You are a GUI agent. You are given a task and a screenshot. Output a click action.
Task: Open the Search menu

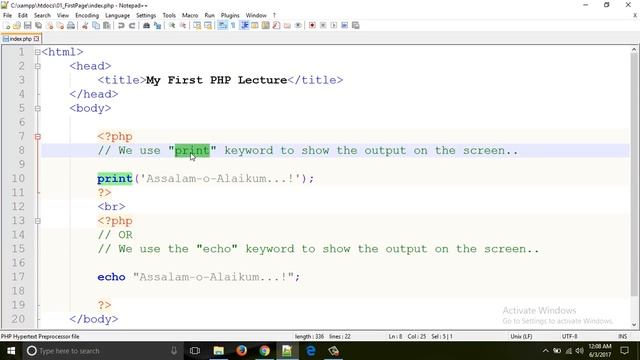pos(42,15)
